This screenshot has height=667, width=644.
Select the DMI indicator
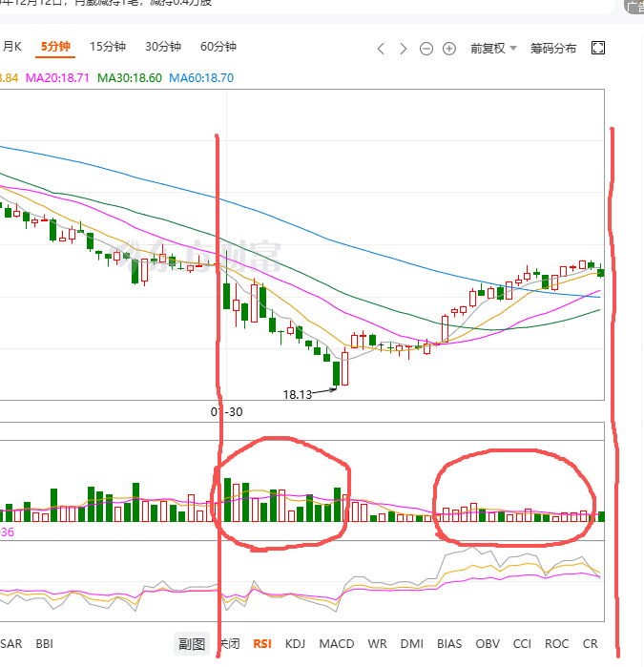[412, 643]
